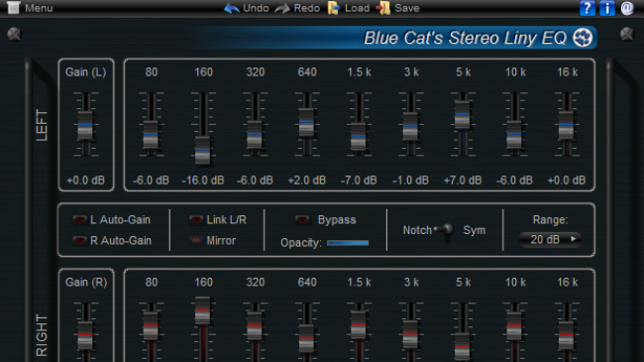This screenshot has width=644, height=362.
Task: Toggle L Auto-Gain LED
Action: (x=79, y=219)
